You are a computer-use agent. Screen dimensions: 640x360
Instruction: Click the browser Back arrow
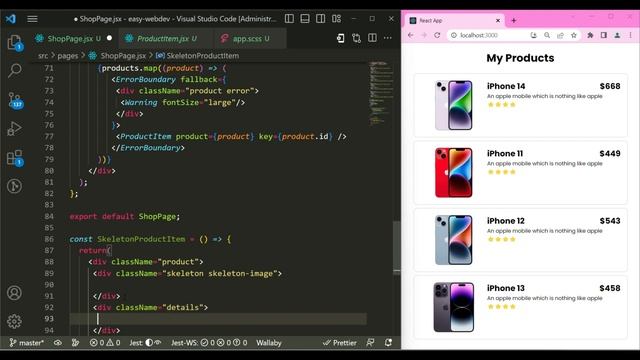tap(411, 36)
